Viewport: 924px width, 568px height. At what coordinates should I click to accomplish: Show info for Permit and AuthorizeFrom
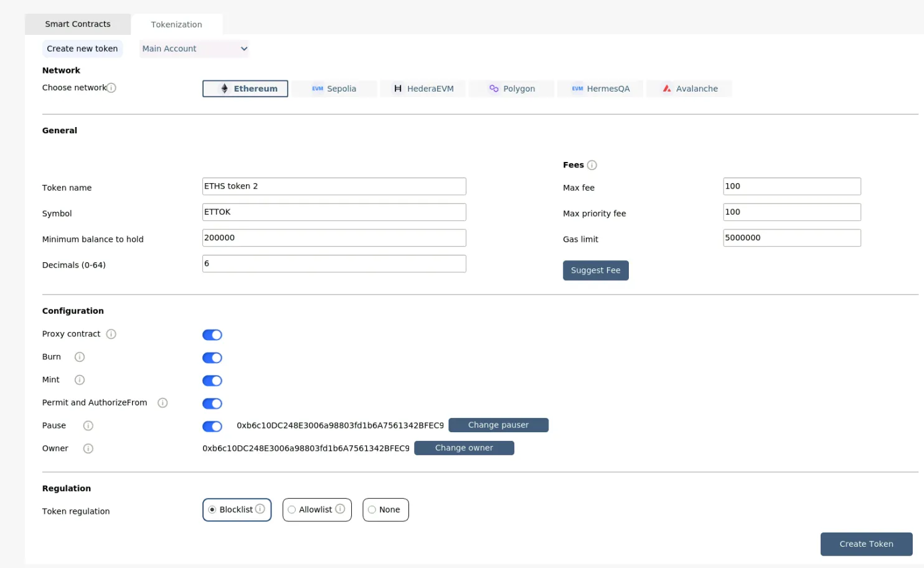click(x=163, y=403)
